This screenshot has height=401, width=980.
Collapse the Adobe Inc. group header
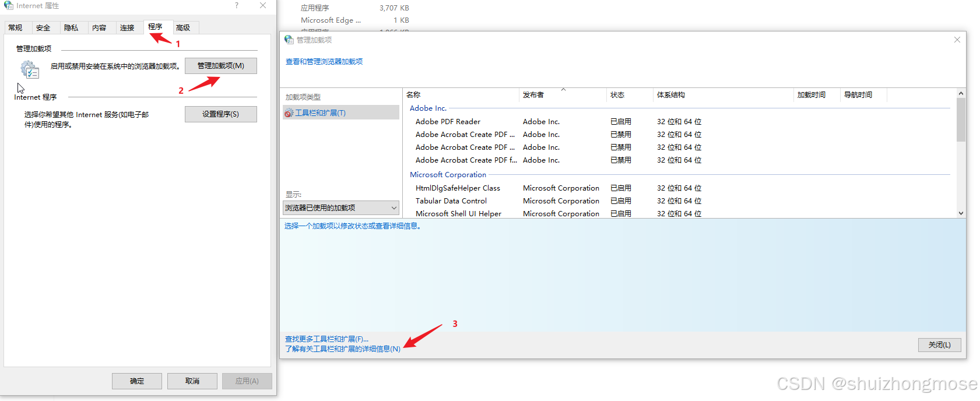click(x=428, y=108)
